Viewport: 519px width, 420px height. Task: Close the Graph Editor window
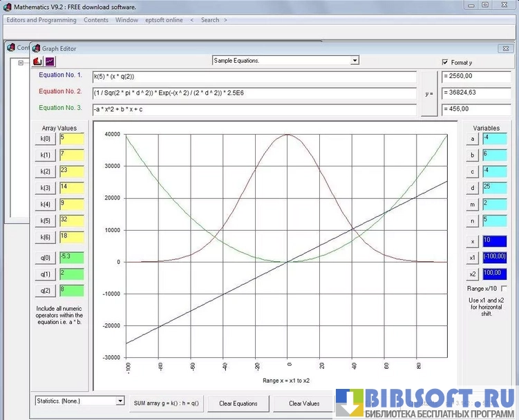click(503, 48)
